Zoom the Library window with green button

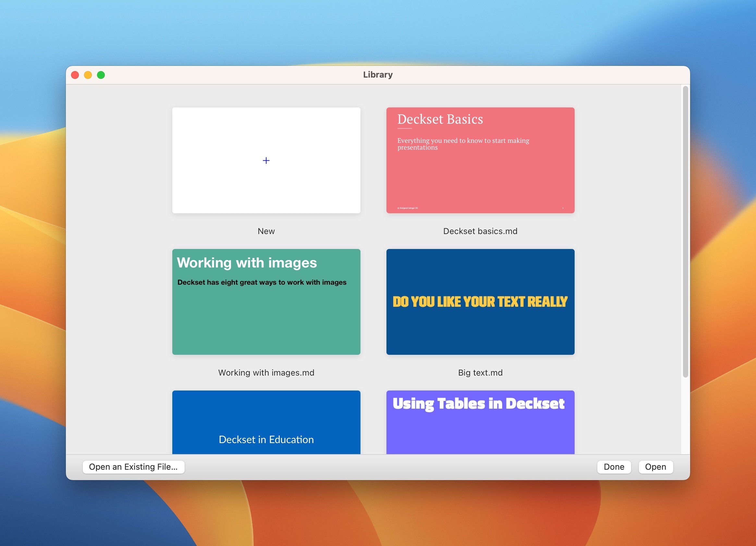pyautogui.click(x=101, y=75)
